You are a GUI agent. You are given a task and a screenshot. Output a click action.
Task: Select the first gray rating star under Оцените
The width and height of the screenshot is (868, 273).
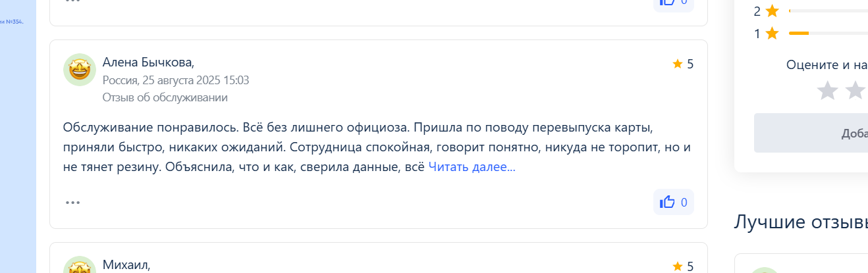click(827, 90)
